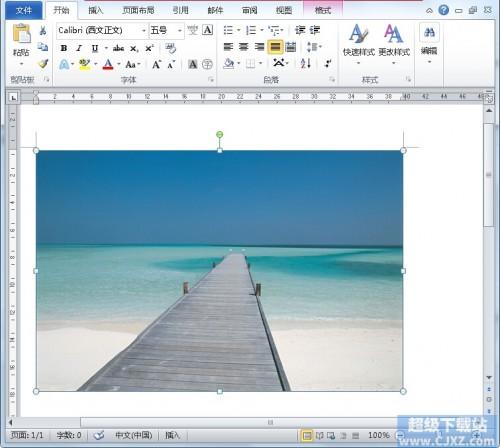
Task: Switch to the Review tab
Action: pos(250,11)
